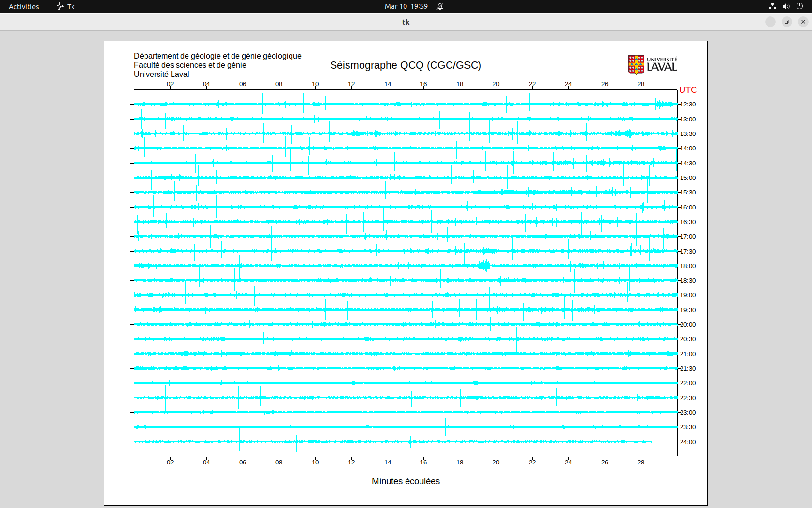Open the Activities overview

[24, 6]
